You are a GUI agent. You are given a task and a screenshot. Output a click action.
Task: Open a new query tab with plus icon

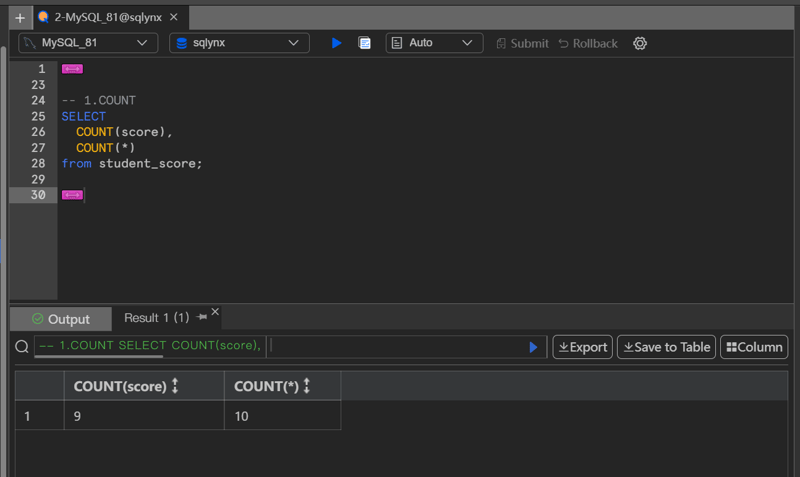click(x=20, y=18)
